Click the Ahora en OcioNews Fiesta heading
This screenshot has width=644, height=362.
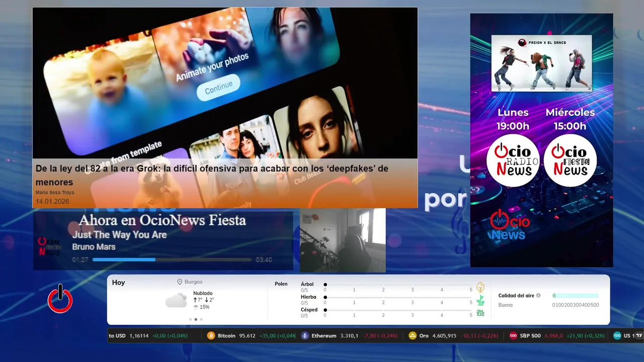pos(162,220)
